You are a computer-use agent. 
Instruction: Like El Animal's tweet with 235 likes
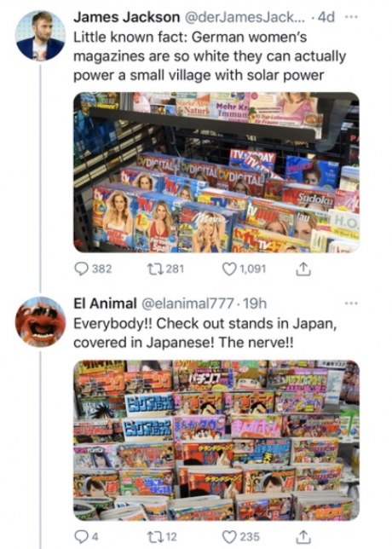tap(241, 537)
